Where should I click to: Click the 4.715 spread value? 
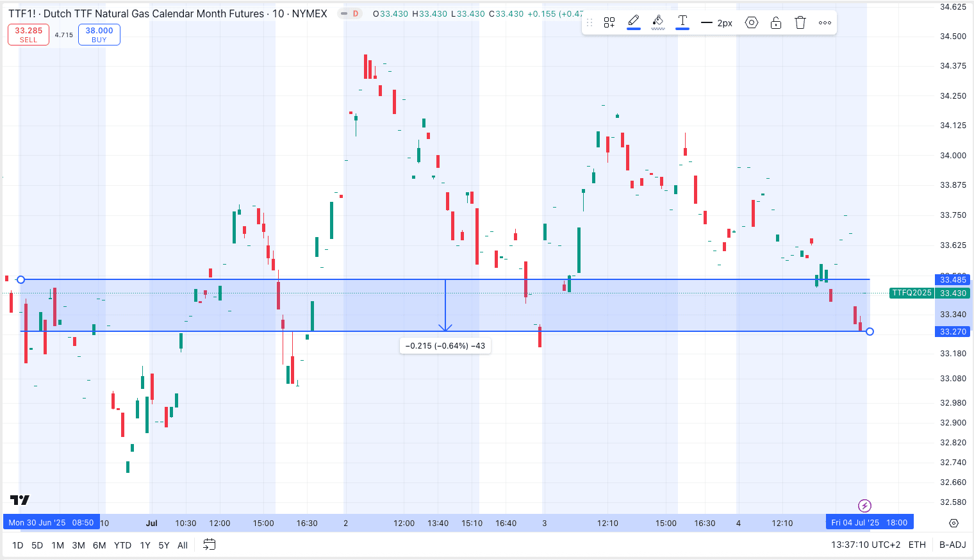64,35
